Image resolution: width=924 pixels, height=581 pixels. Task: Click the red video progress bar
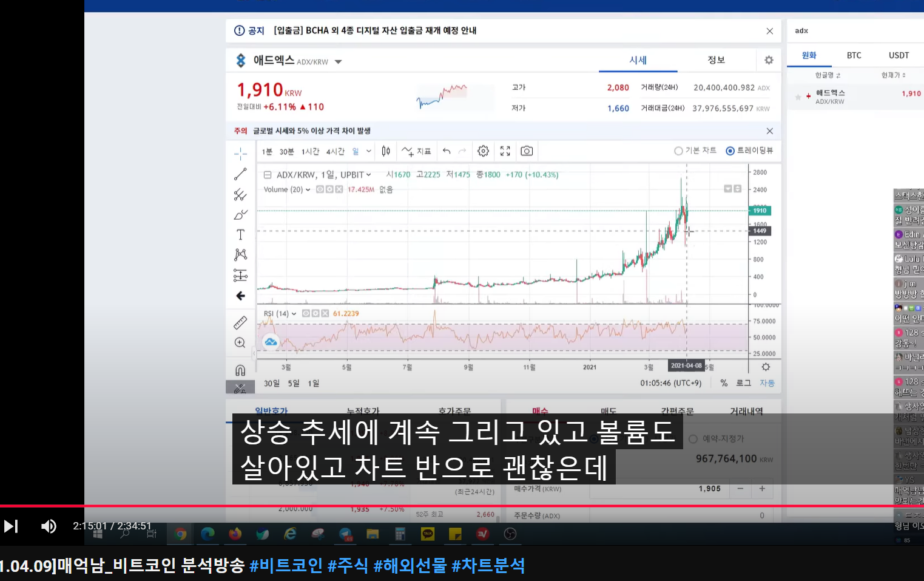462,506
